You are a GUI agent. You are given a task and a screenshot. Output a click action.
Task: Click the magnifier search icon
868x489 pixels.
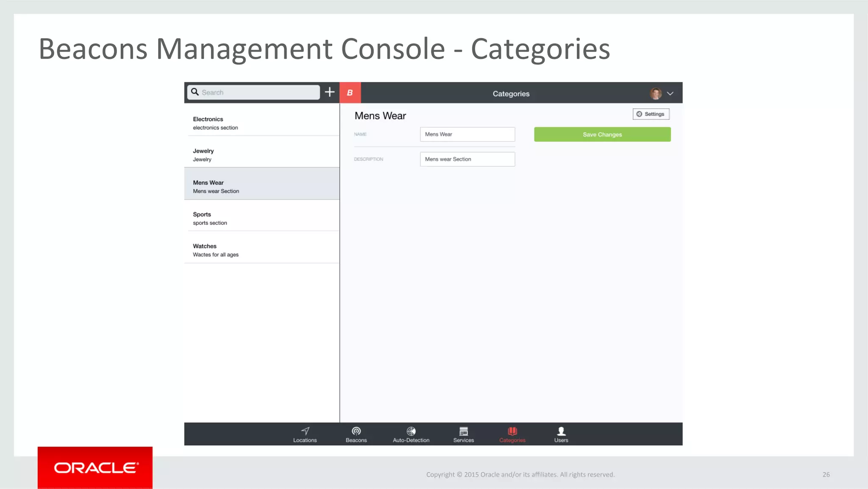click(x=195, y=92)
